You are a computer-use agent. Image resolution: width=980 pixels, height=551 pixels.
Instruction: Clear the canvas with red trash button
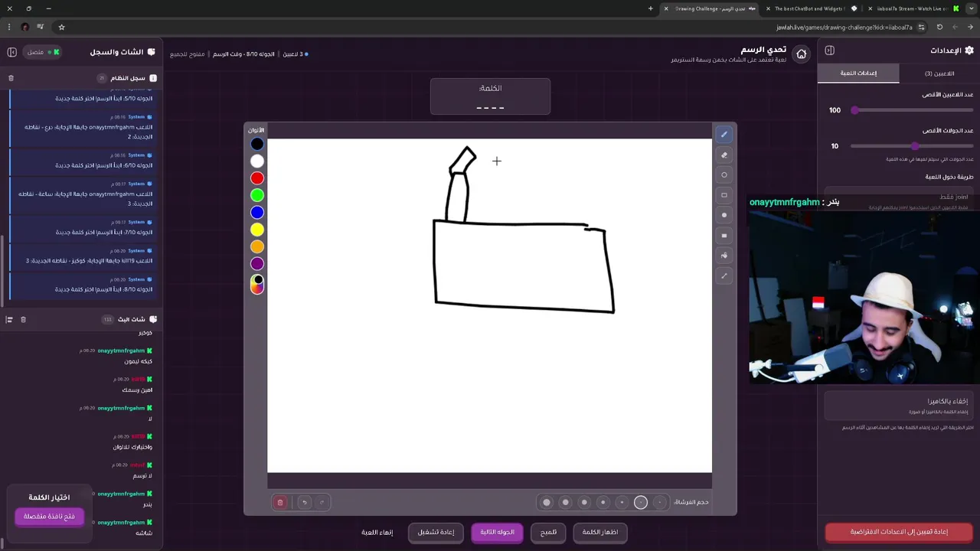(280, 502)
